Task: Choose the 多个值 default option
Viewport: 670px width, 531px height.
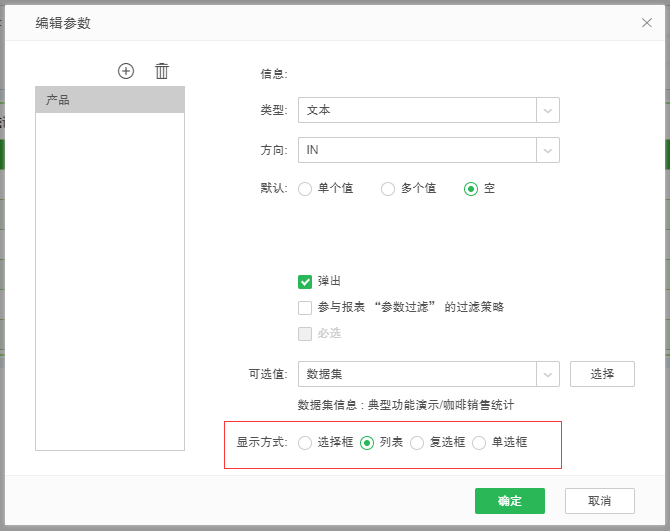Action: (388, 188)
